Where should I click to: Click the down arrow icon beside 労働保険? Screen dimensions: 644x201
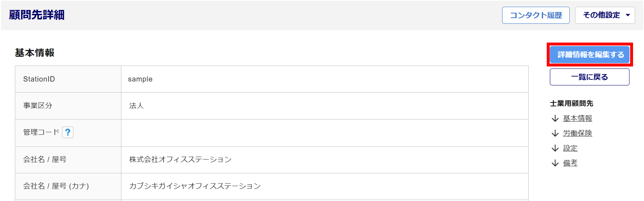click(x=555, y=133)
